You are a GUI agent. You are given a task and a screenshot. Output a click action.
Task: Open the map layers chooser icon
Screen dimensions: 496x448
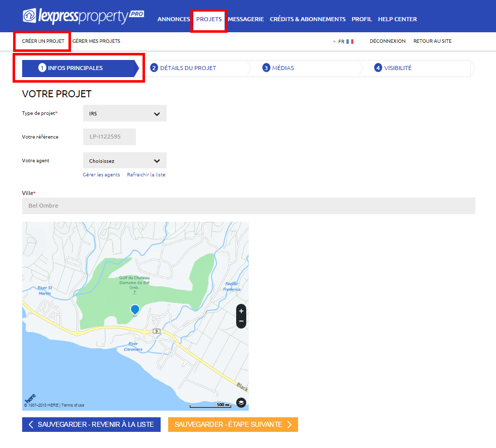point(241,403)
